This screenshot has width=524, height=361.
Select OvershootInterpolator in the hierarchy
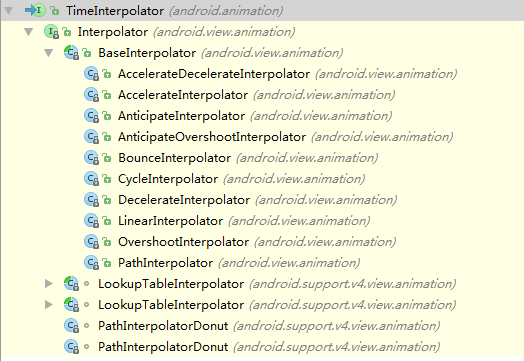(x=183, y=242)
